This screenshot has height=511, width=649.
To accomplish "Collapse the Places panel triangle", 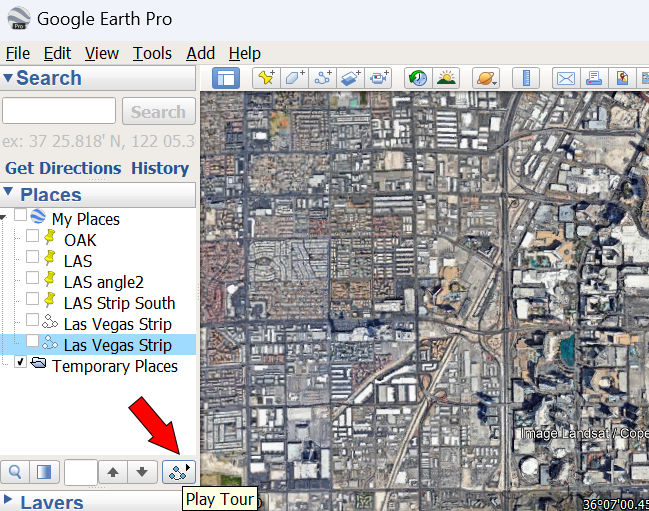I will click(x=7, y=192).
